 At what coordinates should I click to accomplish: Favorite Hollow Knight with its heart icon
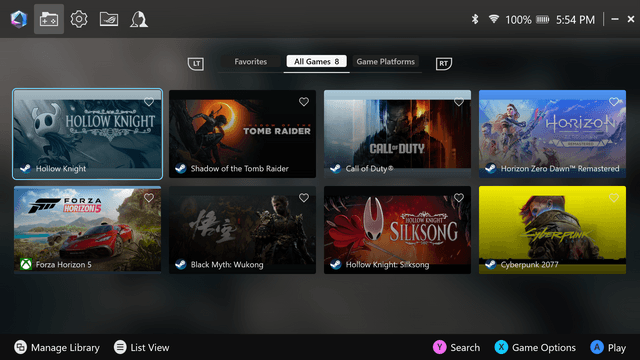pyautogui.click(x=149, y=102)
